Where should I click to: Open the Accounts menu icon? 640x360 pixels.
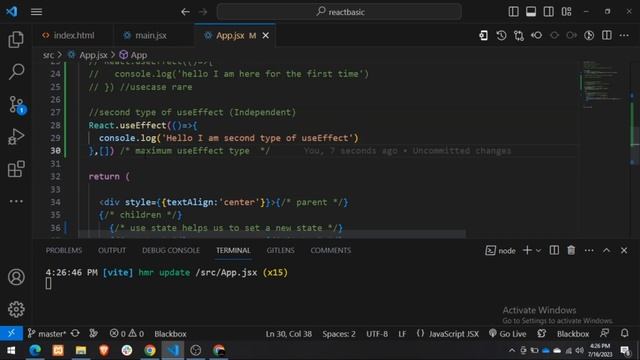click(x=16, y=277)
